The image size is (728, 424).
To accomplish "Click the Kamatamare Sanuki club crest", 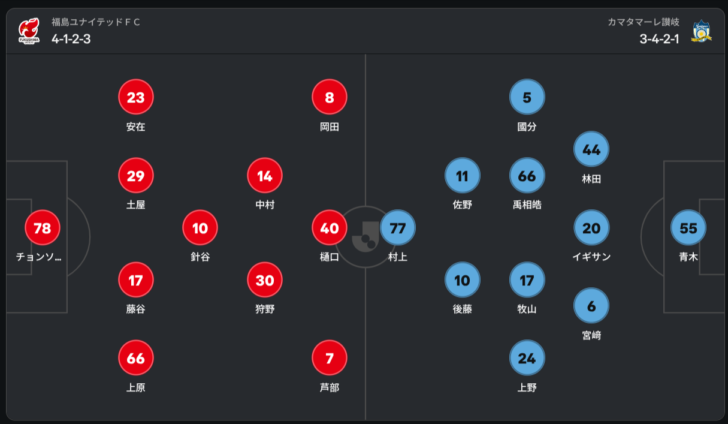I will click(x=701, y=31).
